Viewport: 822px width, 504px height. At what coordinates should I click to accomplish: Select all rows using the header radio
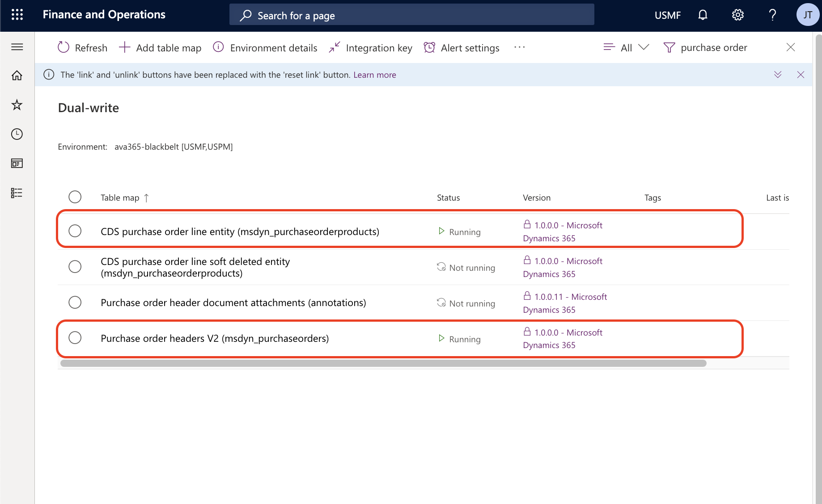75,197
